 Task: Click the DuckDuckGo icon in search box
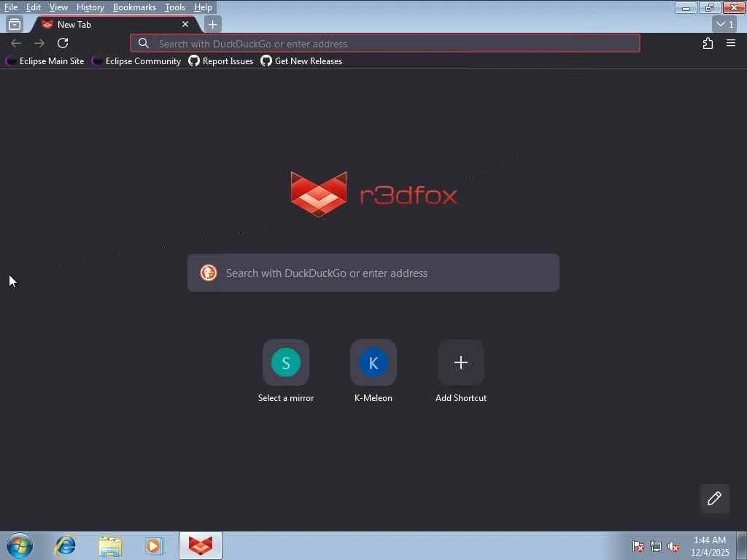click(x=208, y=273)
